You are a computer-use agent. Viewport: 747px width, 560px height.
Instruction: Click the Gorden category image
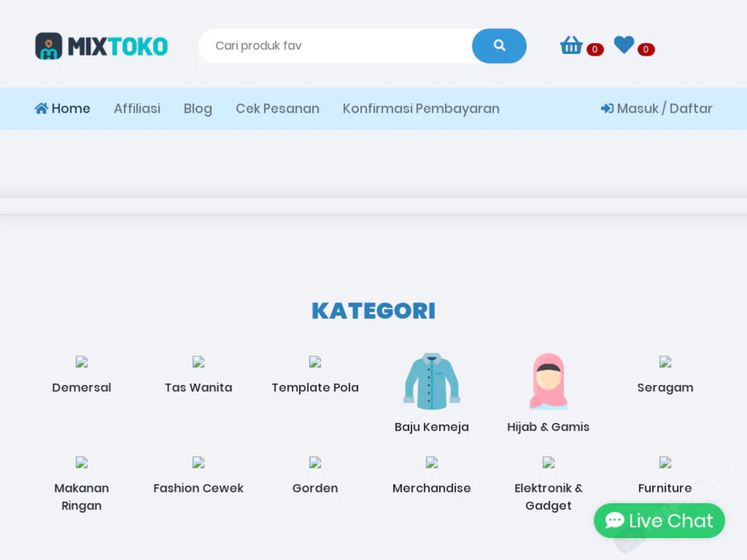click(x=315, y=463)
